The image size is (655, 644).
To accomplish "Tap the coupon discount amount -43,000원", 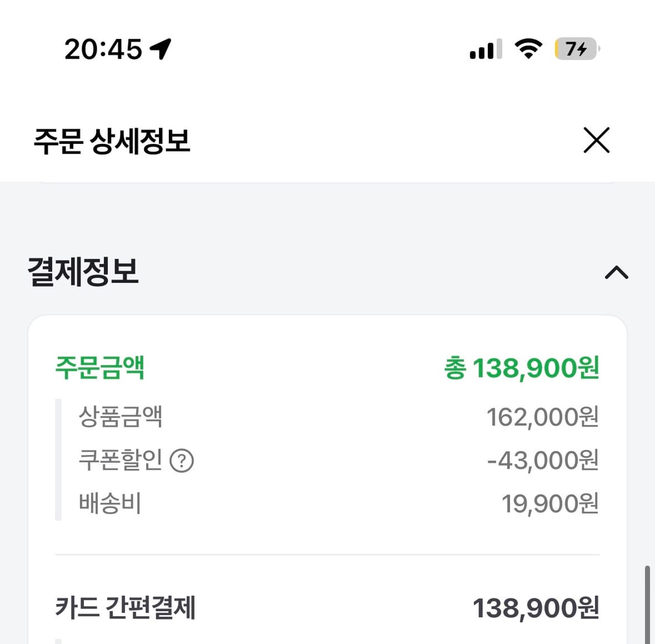I will point(543,460).
